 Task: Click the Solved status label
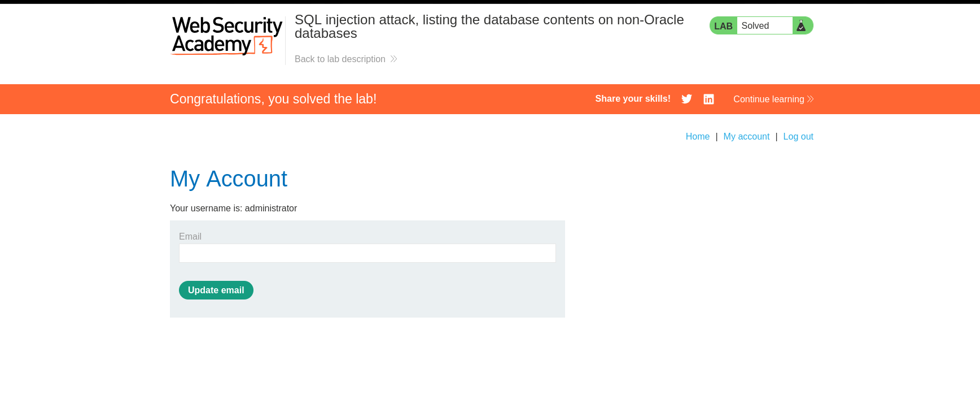[x=755, y=26]
